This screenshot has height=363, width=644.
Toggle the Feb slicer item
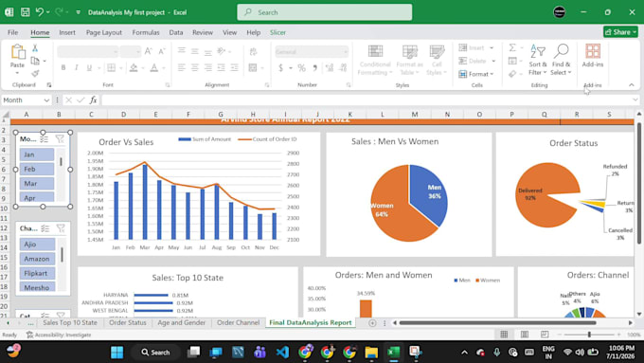point(37,169)
